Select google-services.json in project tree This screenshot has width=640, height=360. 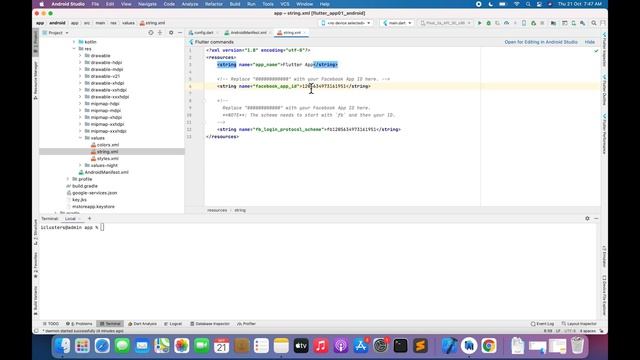click(95, 193)
